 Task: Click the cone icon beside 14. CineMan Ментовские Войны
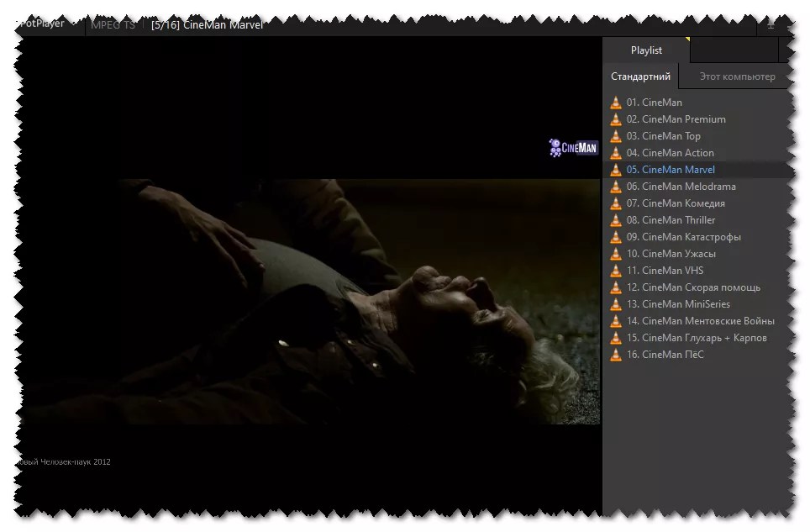[615, 321]
